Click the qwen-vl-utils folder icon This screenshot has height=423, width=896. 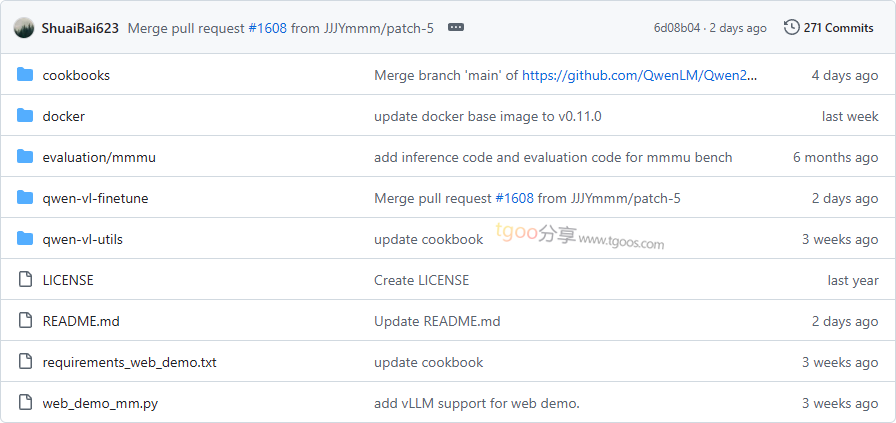[25, 239]
